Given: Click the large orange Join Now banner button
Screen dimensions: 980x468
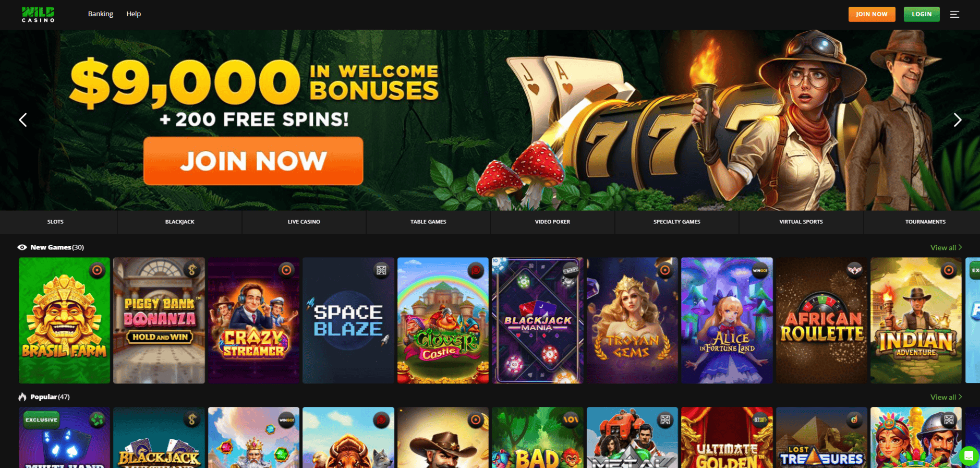Looking at the screenshot, I should tap(253, 161).
